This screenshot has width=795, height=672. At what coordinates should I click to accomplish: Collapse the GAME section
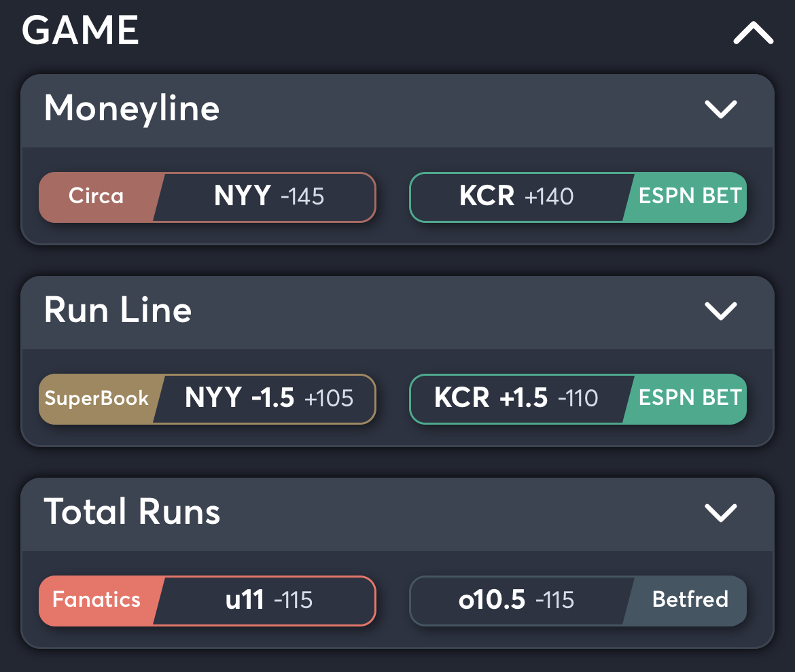pyautogui.click(x=751, y=32)
